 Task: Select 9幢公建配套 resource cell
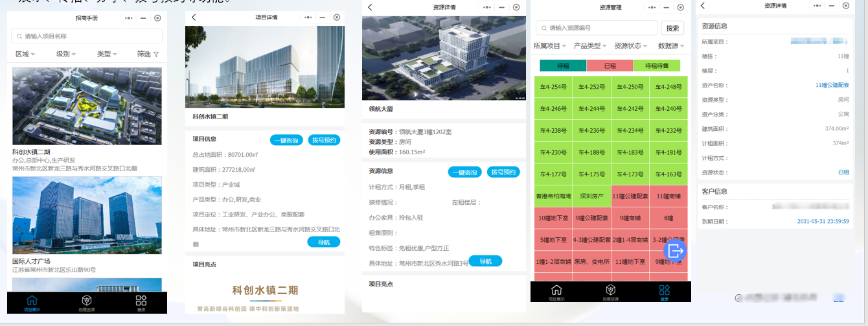593,218
